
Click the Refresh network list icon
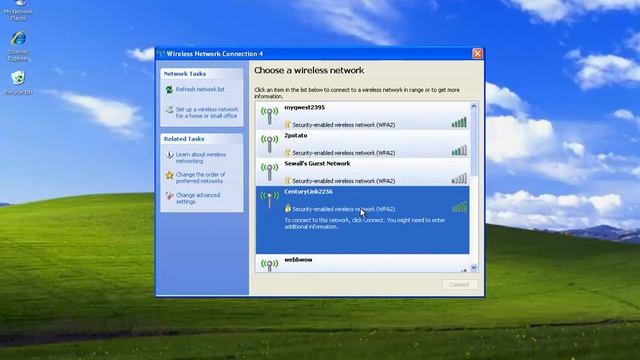169,89
